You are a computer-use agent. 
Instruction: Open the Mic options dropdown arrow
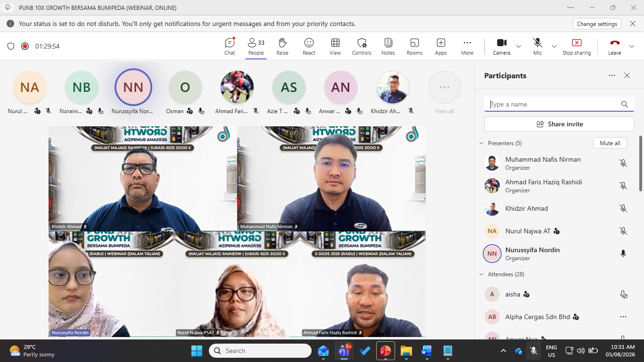(x=554, y=46)
